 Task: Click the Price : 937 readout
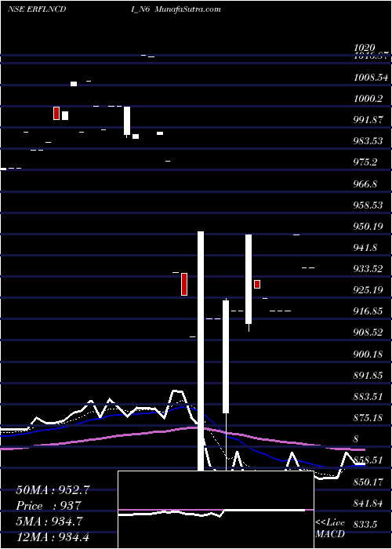tap(49, 505)
